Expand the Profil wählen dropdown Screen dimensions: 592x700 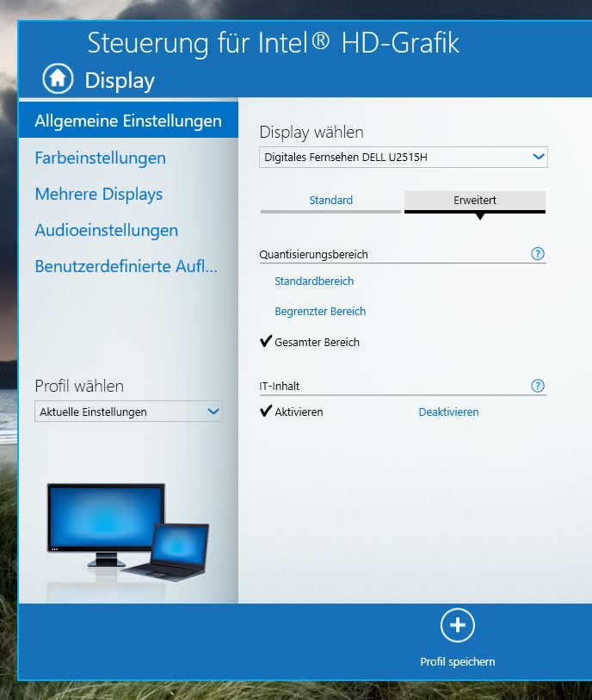(128, 412)
